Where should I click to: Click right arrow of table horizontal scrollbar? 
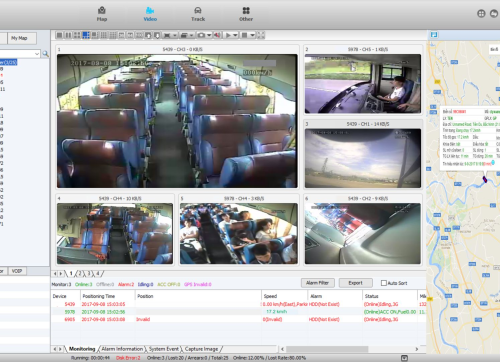417,349
